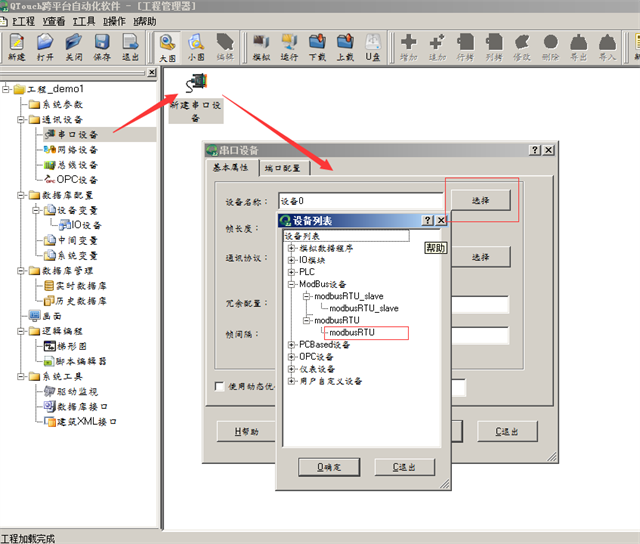Expand the PLC node in device list
Viewport: 640px width, 544px height.
[x=291, y=271]
